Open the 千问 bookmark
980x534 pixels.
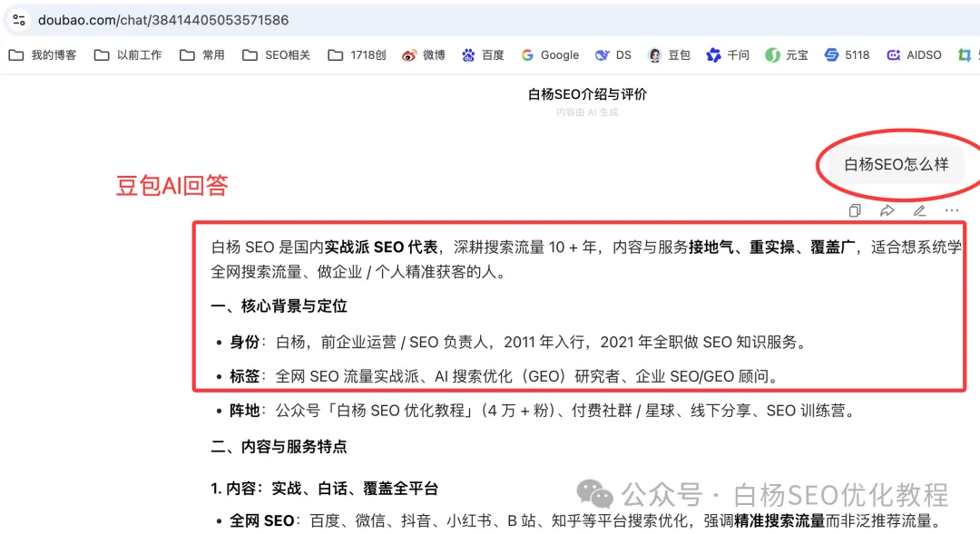coord(728,54)
